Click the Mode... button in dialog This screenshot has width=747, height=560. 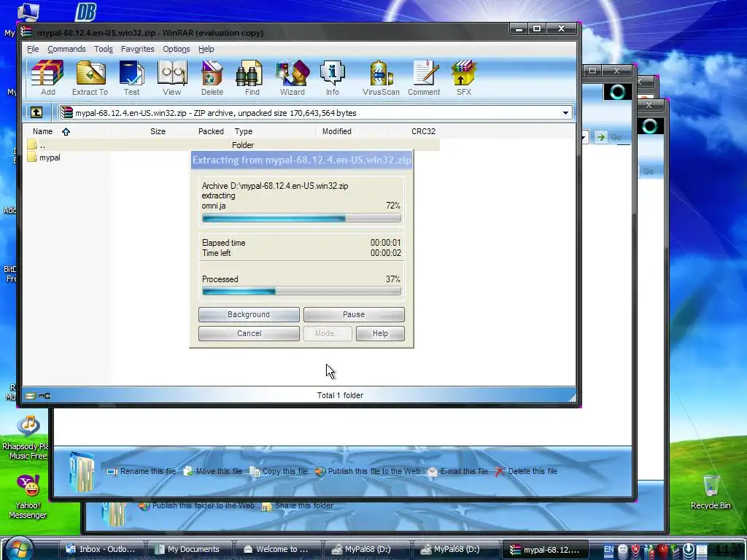pos(328,333)
